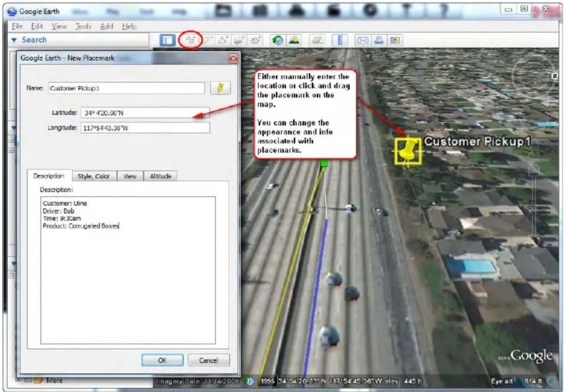
Task: Click the Longitude input field
Action: (145, 128)
